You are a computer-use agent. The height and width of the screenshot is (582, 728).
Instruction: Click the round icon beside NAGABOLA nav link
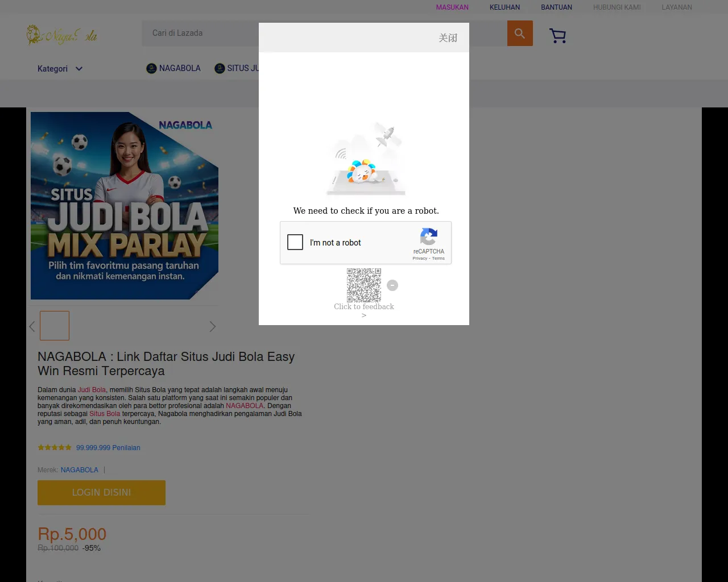(x=151, y=68)
